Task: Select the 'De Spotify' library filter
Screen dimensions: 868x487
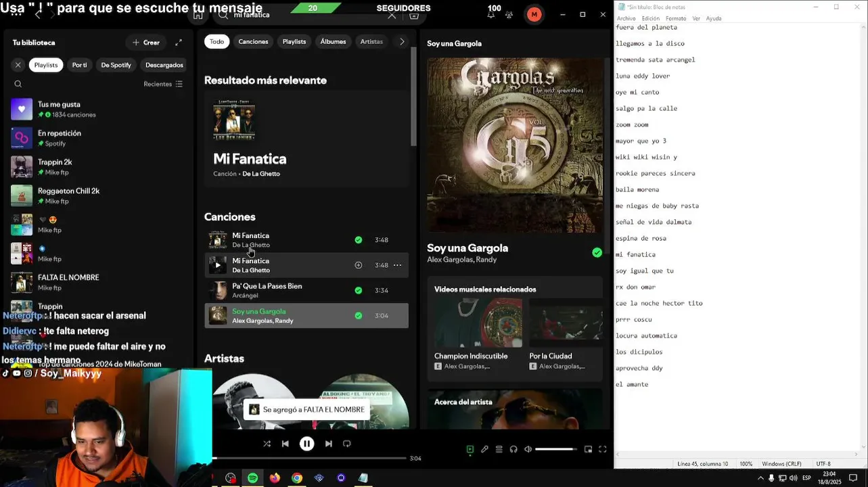Action: click(x=116, y=65)
